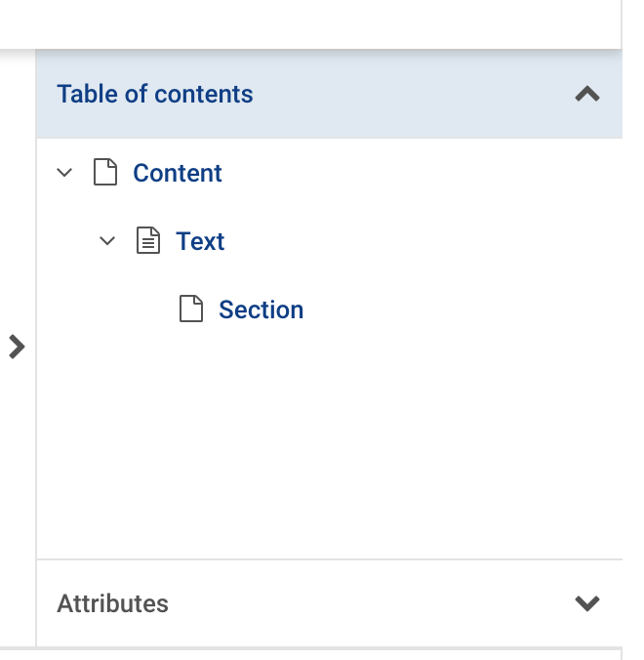The width and height of the screenshot is (644, 660).
Task: Collapse the Table of contents panel chevron
Action: [587, 95]
